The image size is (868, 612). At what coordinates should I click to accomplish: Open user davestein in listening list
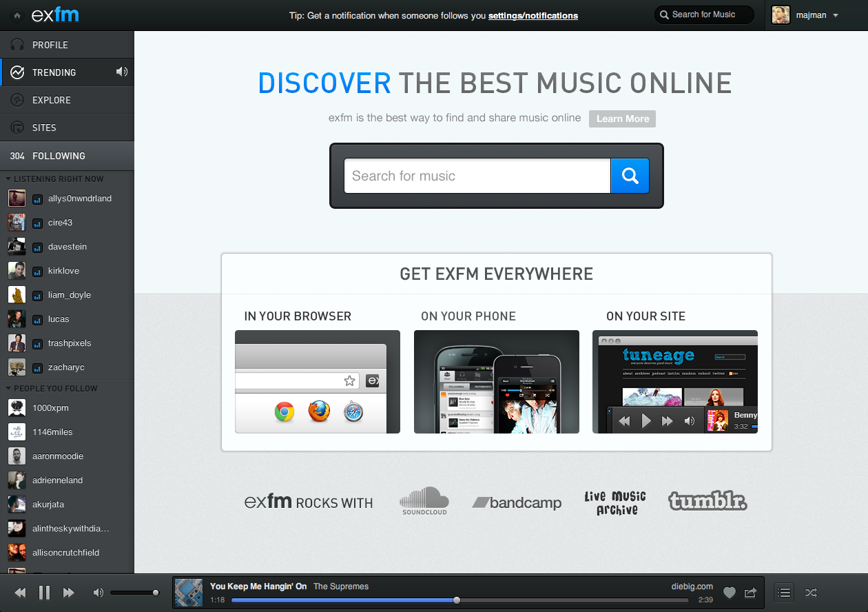point(67,247)
